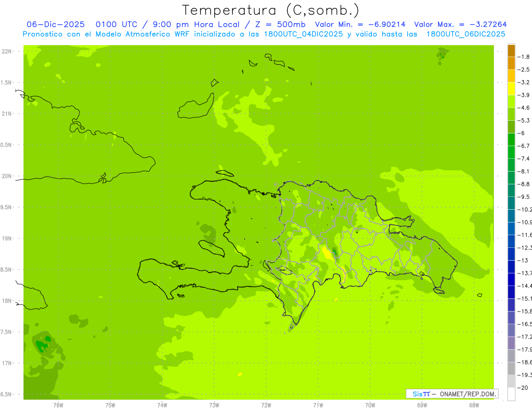Click the '69W' longitude label
The image size is (532, 411).
point(422,405)
